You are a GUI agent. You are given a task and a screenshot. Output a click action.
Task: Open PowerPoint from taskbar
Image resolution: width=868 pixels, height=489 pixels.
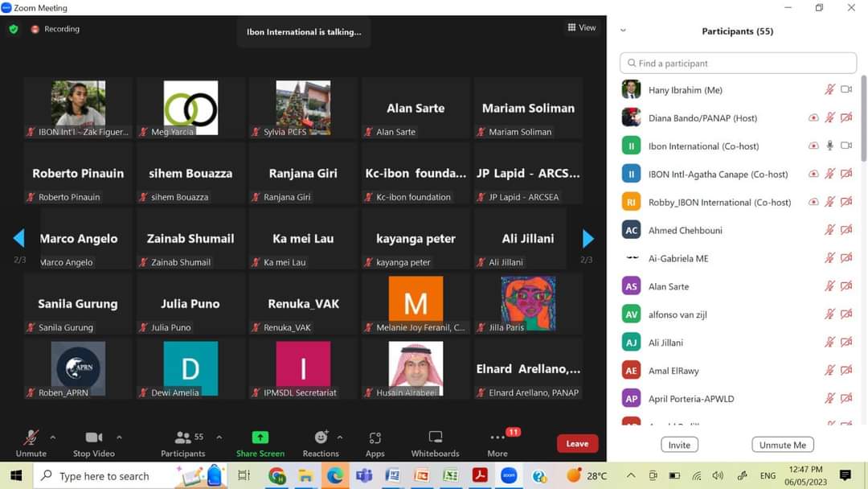[421, 475]
